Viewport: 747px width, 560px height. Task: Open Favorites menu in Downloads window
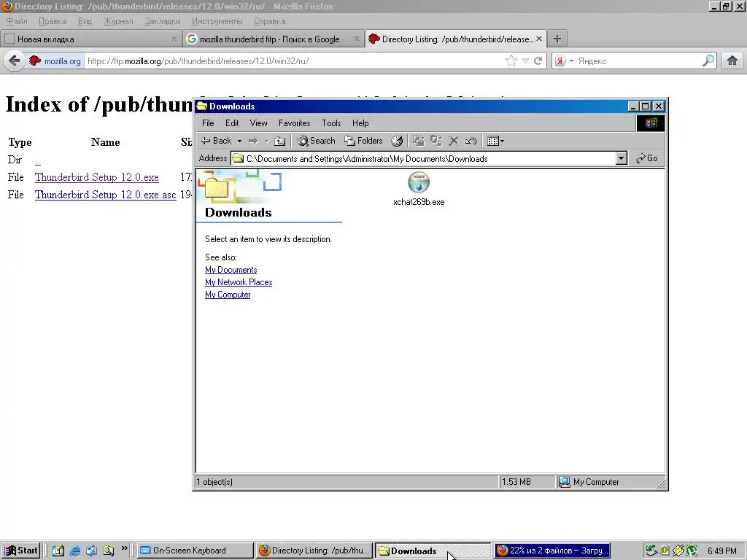click(x=295, y=123)
